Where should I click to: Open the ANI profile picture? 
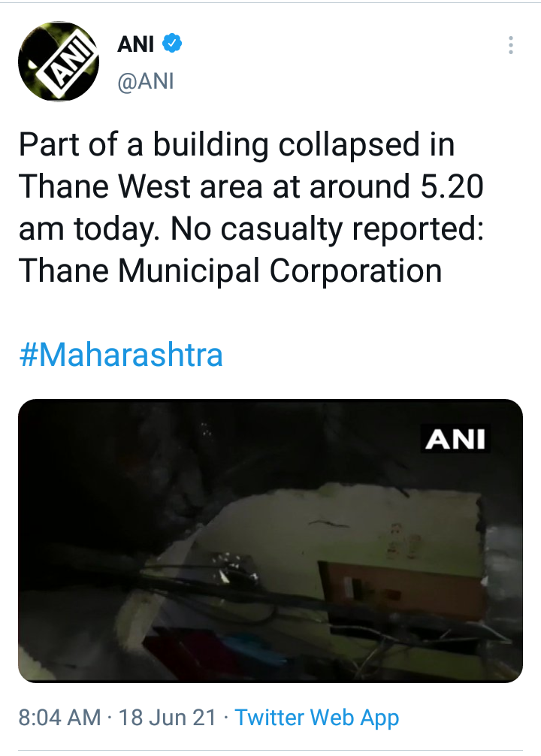(58, 62)
